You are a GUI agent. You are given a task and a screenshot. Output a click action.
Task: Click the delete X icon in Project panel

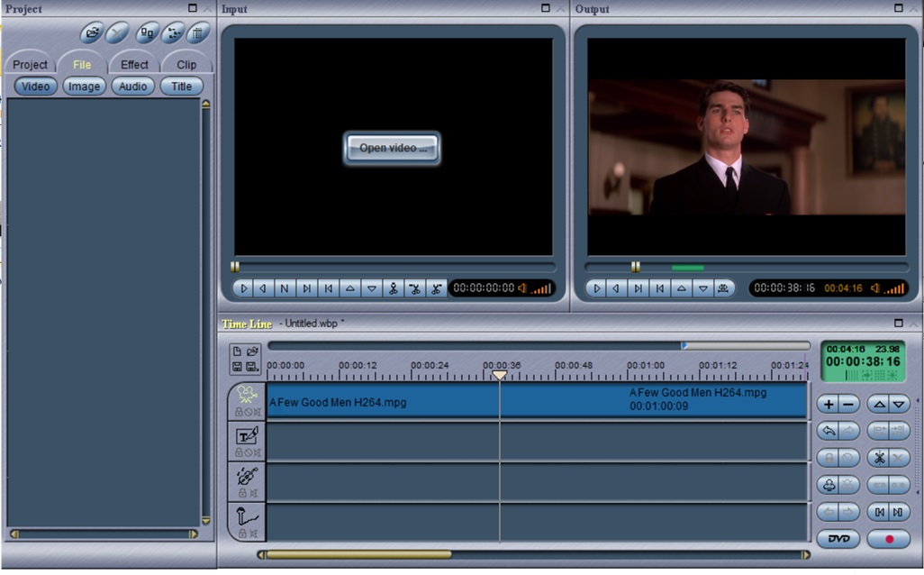coord(117,33)
